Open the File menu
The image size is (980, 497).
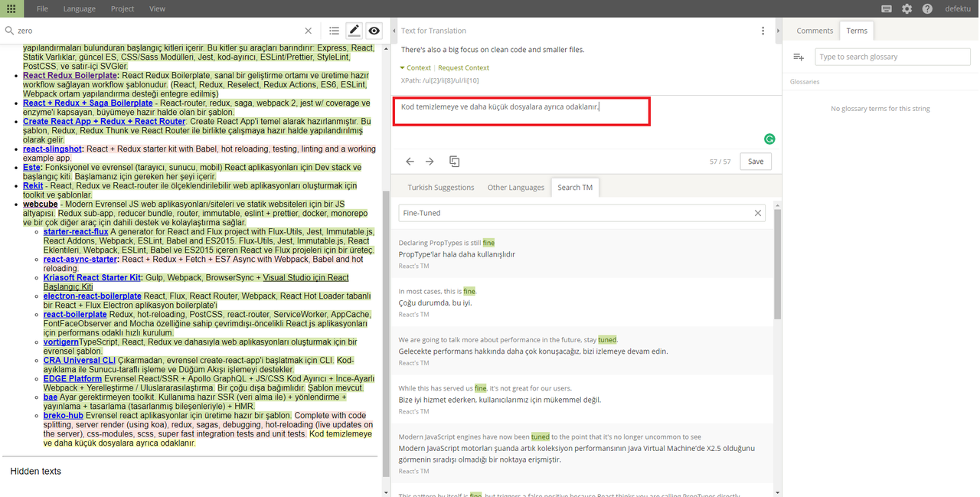(42, 8)
